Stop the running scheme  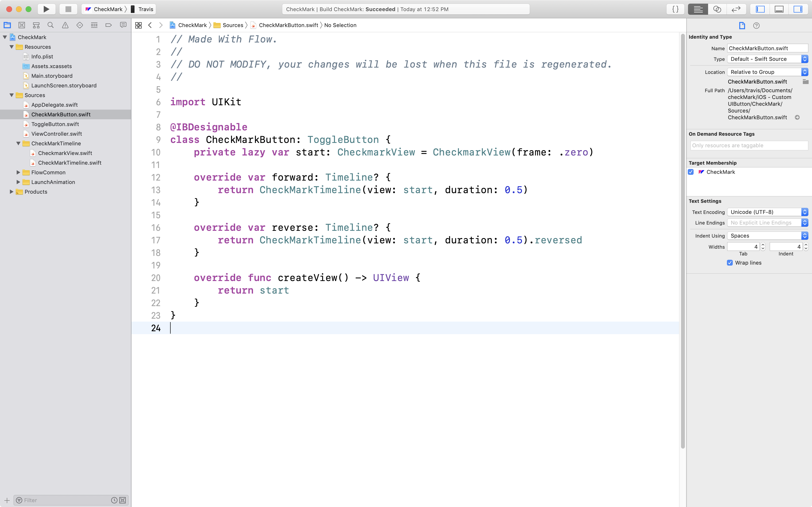(x=68, y=9)
